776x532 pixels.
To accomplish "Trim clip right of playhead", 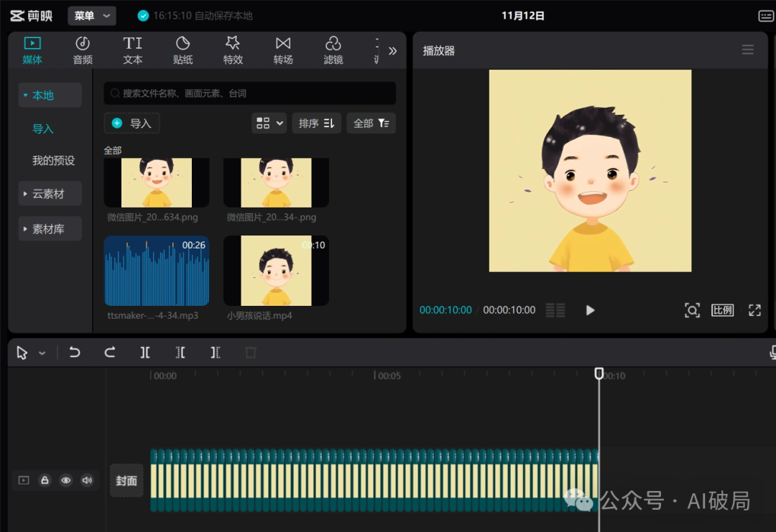I will point(216,353).
